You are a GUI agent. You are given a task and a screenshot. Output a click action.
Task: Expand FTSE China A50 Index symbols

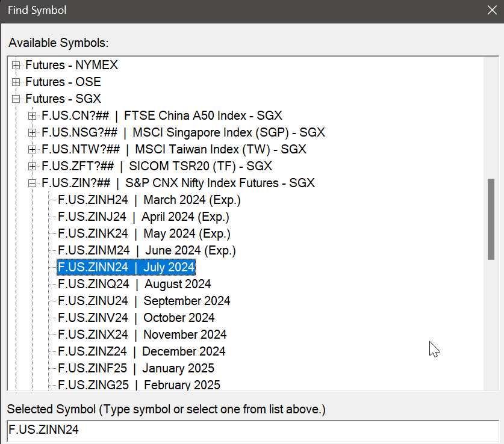click(x=33, y=116)
